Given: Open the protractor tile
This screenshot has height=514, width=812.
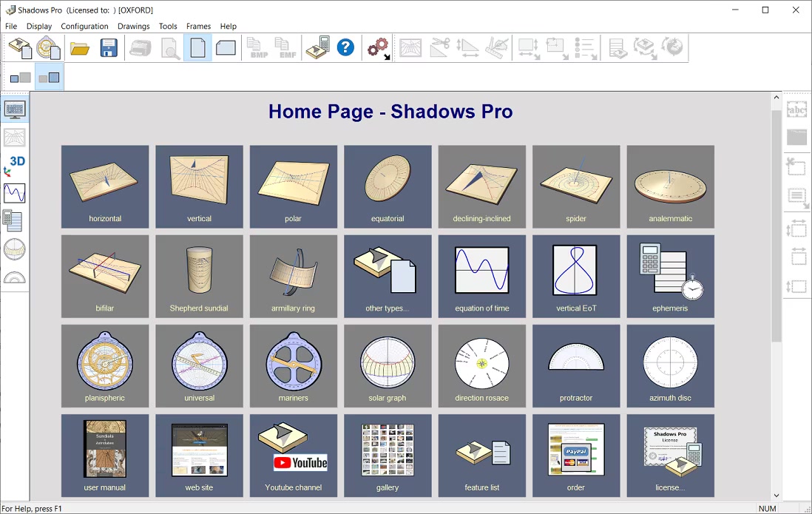Looking at the screenshot, I should tap(576, 366).
